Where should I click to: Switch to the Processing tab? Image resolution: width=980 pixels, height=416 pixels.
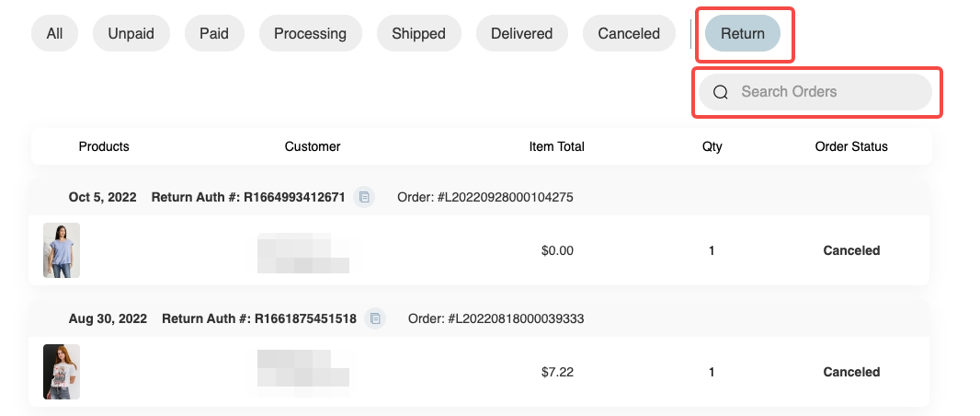(x=310, y=34)
